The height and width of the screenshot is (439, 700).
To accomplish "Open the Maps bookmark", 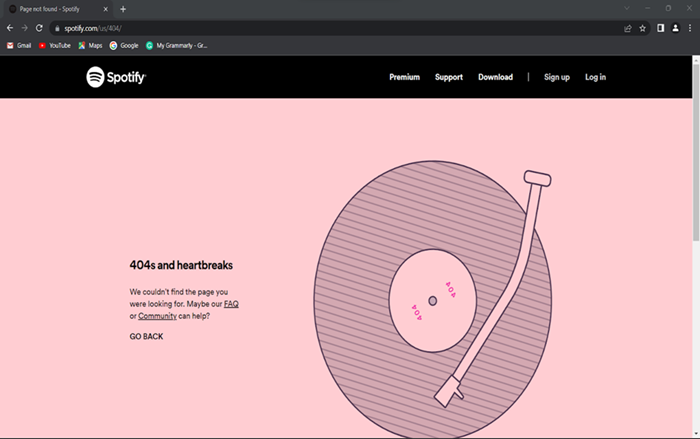I will click(90, 46).
